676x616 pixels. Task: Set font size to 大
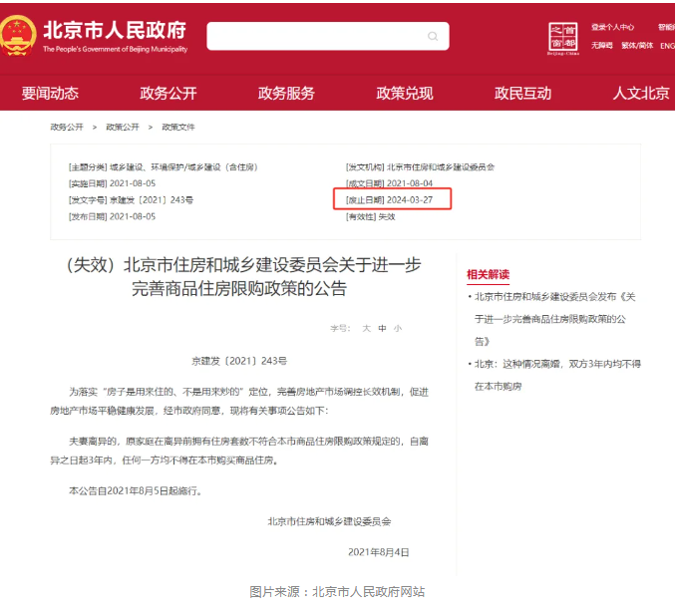[x=366, y=328]
